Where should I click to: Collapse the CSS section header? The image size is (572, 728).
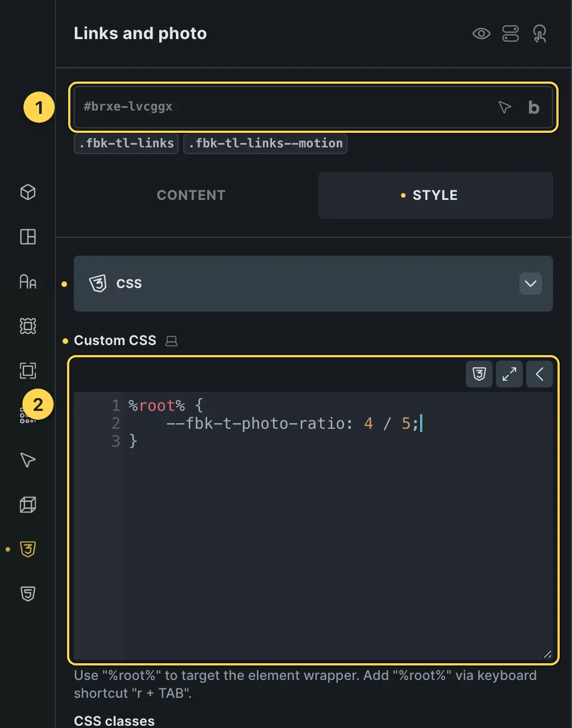click(x=313, y=284)
